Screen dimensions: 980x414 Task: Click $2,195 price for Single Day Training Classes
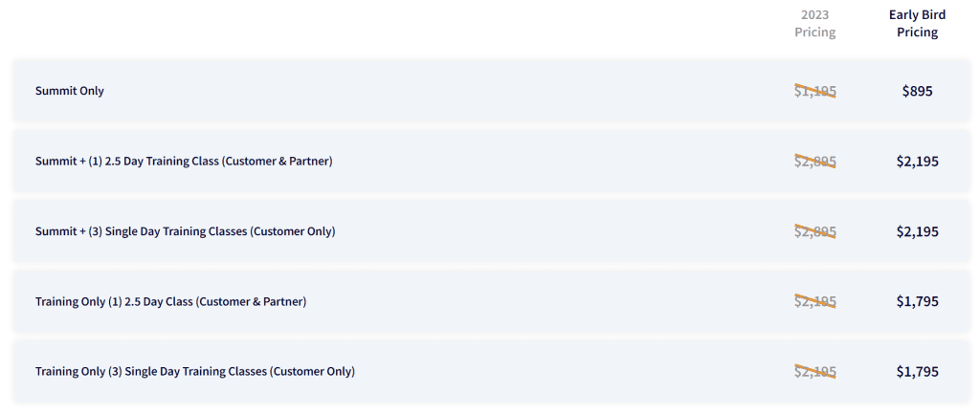[917, 231]
